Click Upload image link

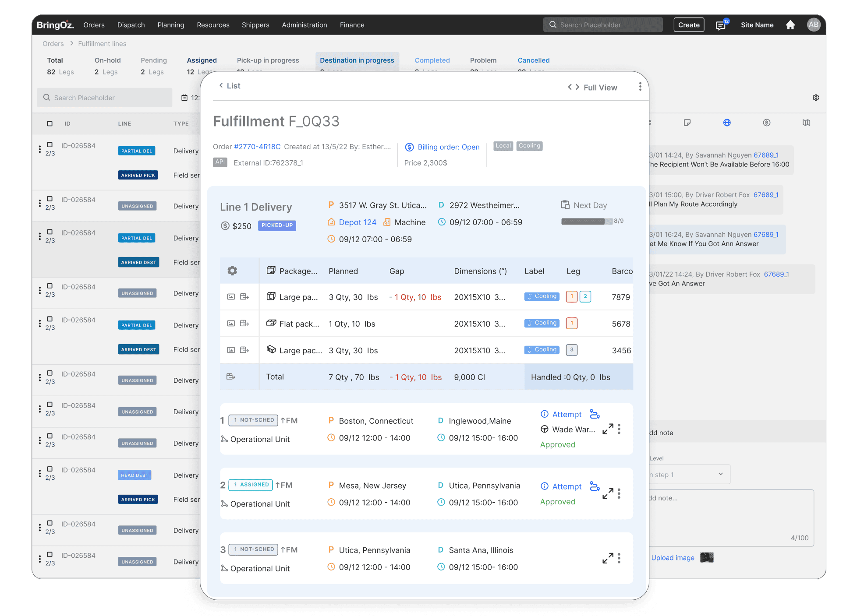[673, 558]
